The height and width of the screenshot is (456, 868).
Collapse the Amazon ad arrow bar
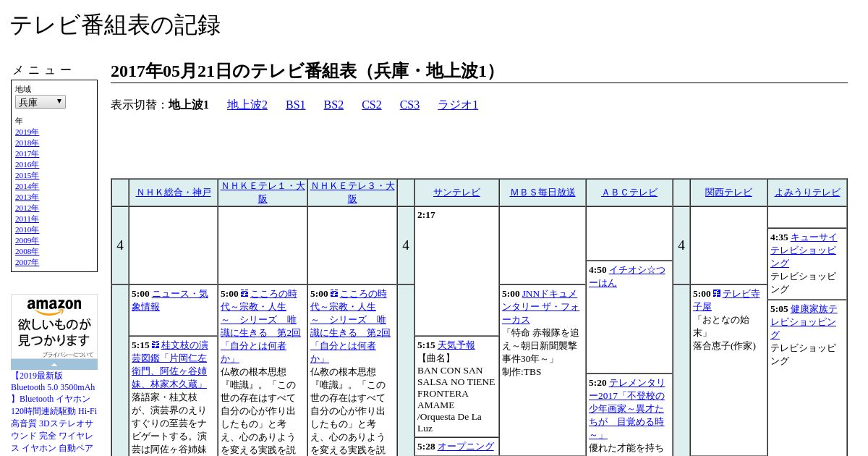click(54, 364)
